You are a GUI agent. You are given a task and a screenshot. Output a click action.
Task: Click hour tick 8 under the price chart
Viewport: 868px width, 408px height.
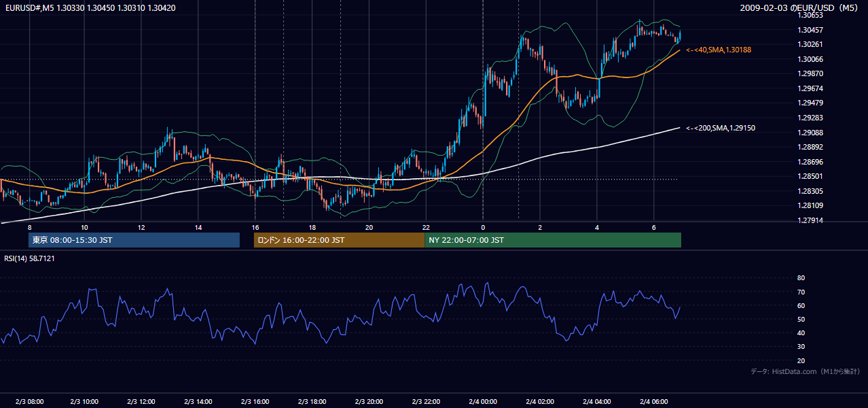29,227
